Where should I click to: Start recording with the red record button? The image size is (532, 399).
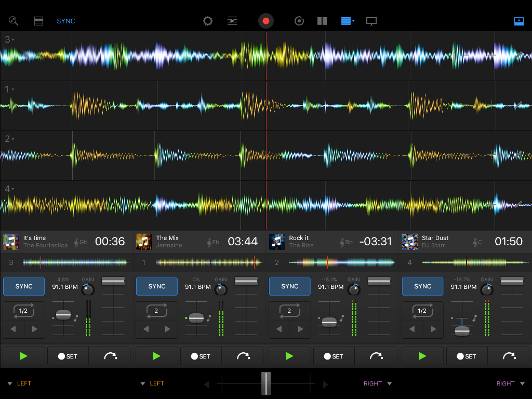266,21
